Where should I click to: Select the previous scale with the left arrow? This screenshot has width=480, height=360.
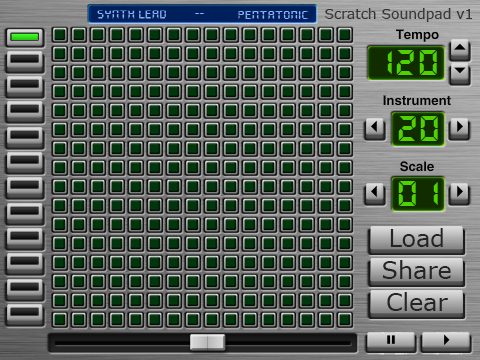coord(375,194)
